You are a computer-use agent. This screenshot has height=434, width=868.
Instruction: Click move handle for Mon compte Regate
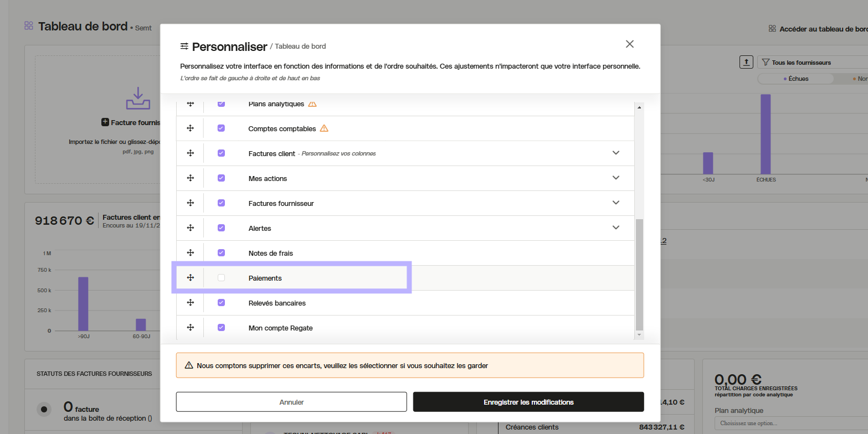190,328
